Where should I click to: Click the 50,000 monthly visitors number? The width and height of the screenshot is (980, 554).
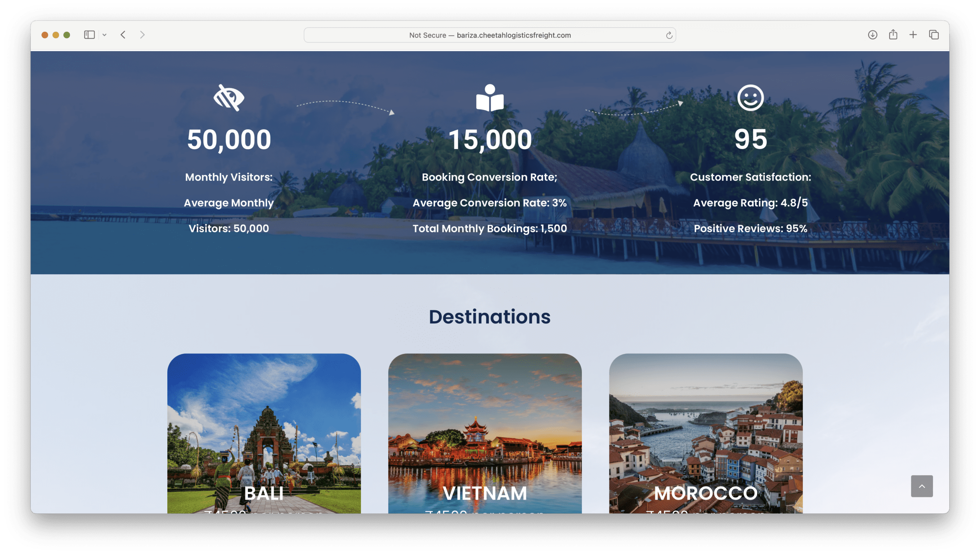[229, 139]
